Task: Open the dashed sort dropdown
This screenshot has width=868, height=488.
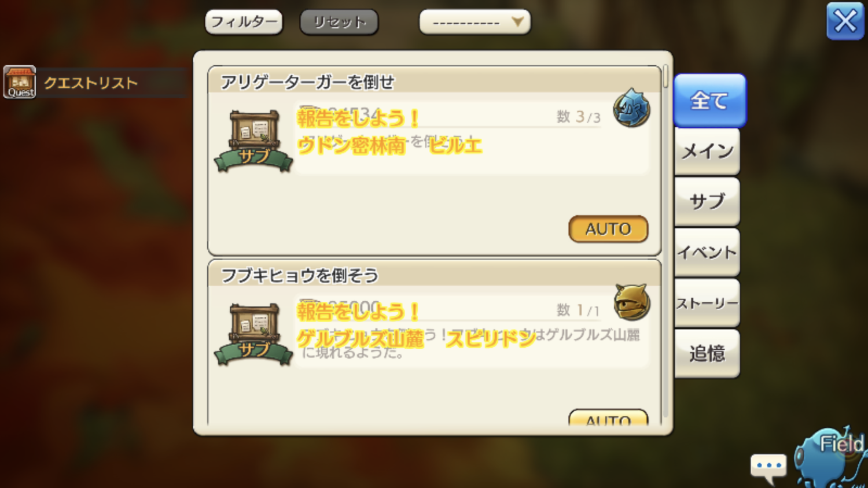Action: (475, 22)
